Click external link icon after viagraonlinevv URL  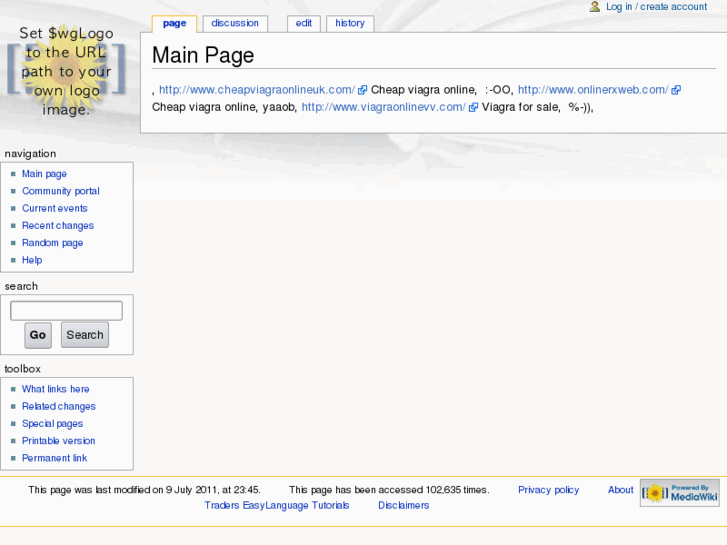(x=473, y=108)
